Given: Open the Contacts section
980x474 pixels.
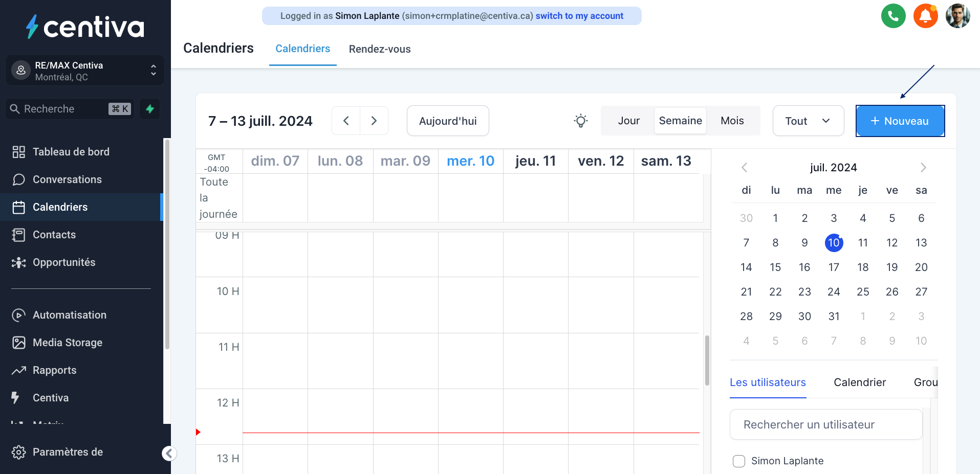Looking at the screenshot, I should [x=54, y=235].
